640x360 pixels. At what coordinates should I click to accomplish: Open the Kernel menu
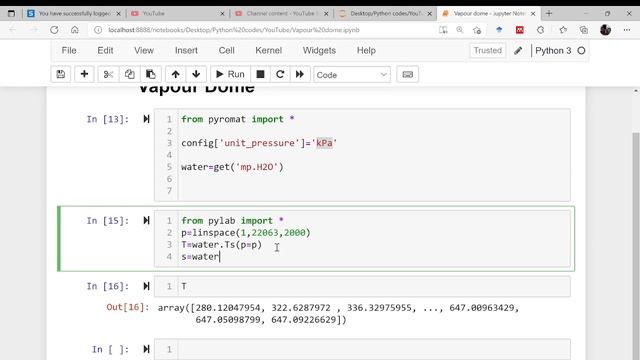click(269, 51)
